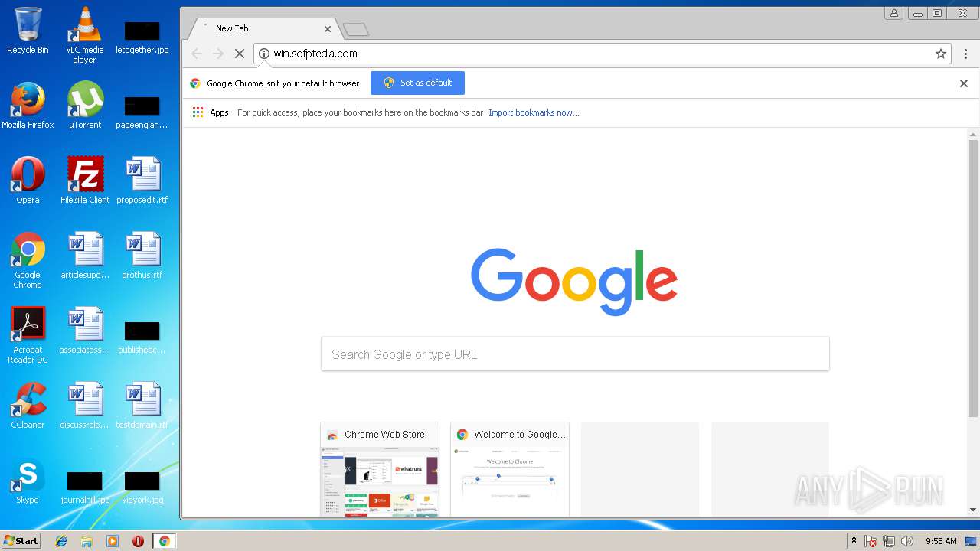Open Google Chrome desktop shortcut
The height and width of the screenshot is (551, 980).
tap(28, 260)
